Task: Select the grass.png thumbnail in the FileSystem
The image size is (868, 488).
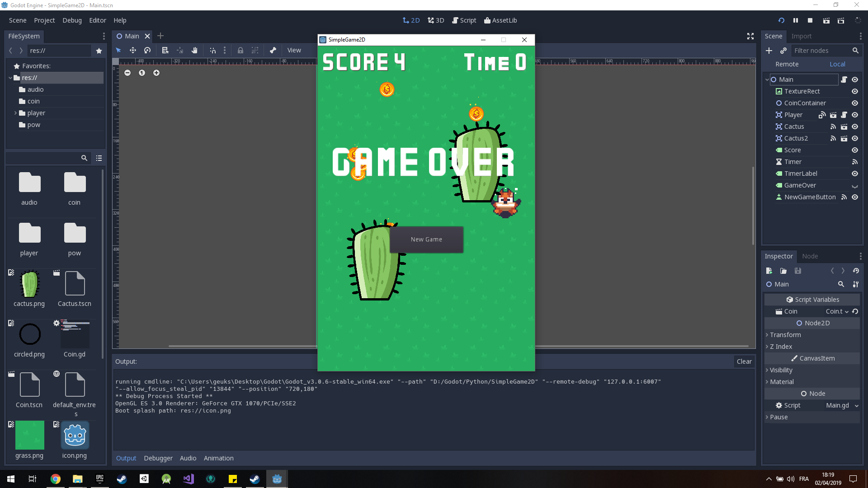Action: (x=29, y=435)
